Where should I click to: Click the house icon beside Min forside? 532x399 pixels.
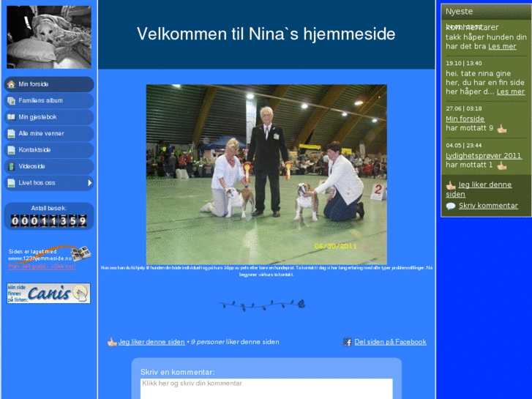[11, 84]
